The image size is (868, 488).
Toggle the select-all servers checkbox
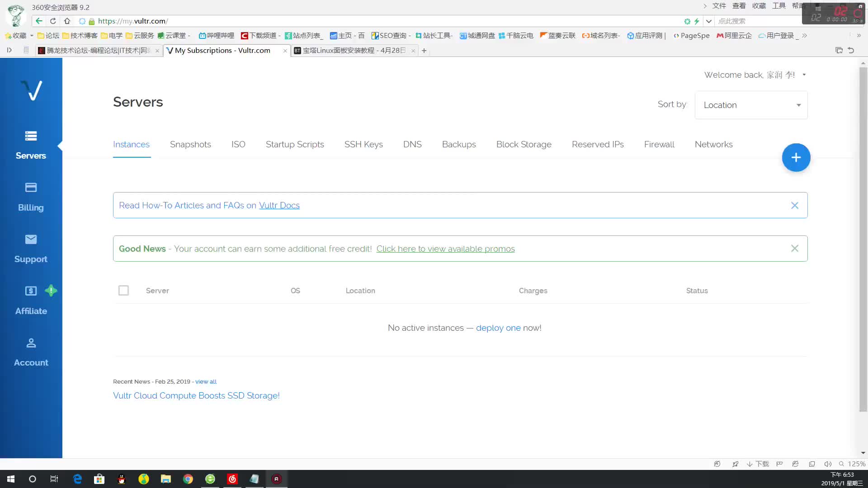[x=123, y=290]
